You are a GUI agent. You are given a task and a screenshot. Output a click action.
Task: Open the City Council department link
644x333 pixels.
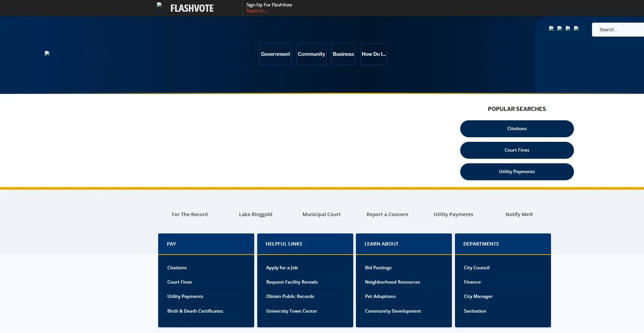pyautogui.click(x=477, y=268)
